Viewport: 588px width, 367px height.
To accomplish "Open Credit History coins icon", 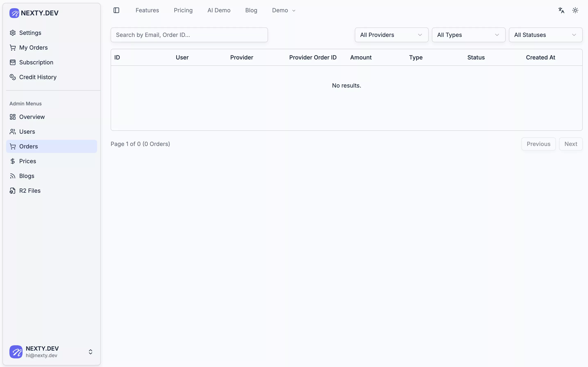I will (13, 77).
